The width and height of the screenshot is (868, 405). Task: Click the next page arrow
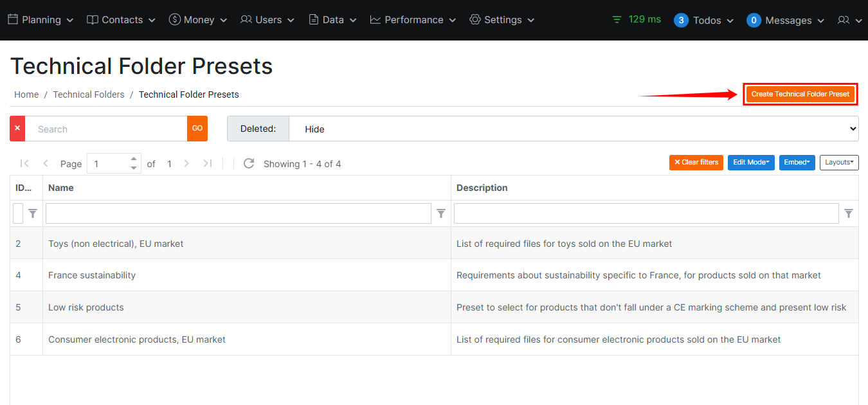pyautogui.click(x=186, y=164)
